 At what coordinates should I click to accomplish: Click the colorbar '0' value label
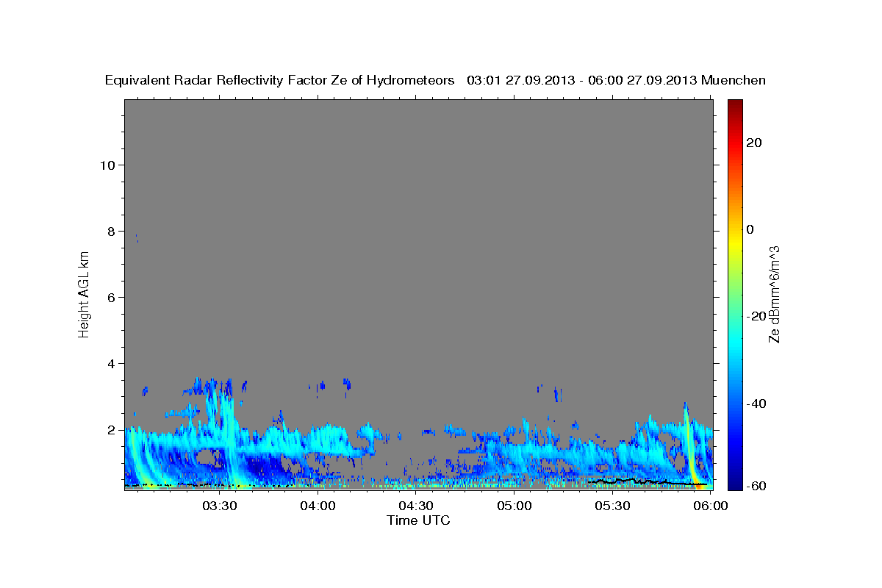[x=750, y=229]
